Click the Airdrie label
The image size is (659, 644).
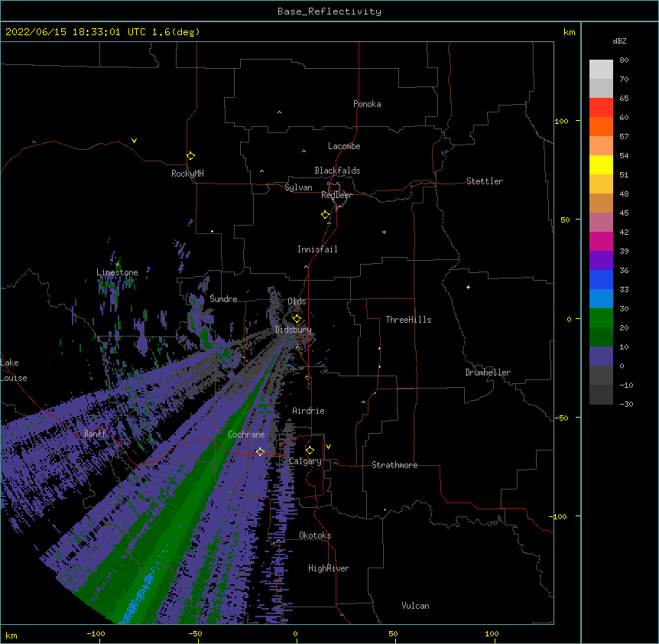coord(309,411)
